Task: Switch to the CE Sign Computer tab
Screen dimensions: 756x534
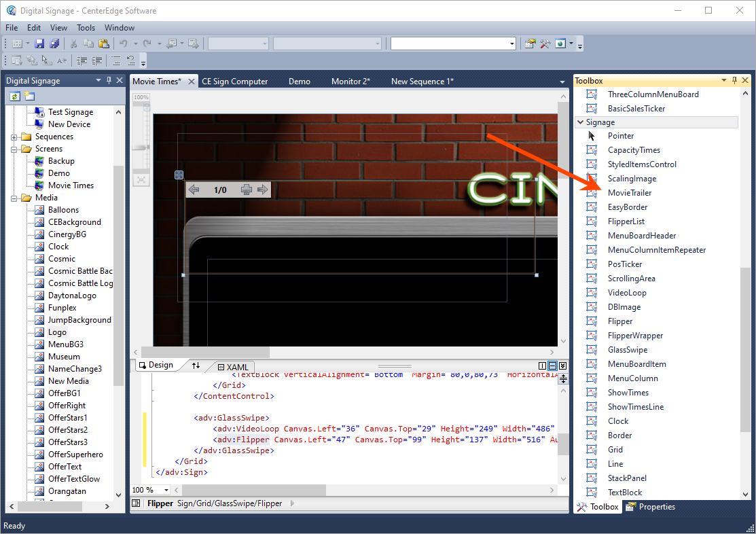Action: (x=235, y=82)
